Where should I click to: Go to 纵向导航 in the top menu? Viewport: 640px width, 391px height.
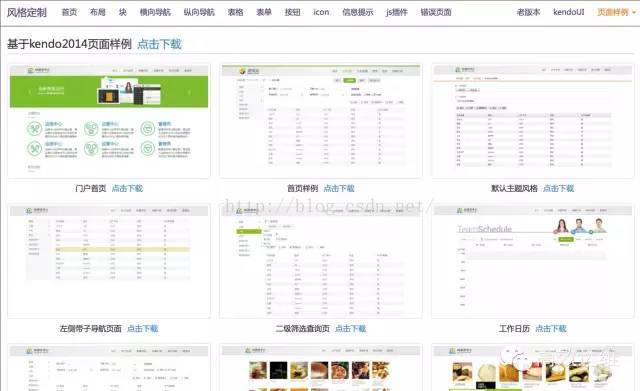pos(199,12)
